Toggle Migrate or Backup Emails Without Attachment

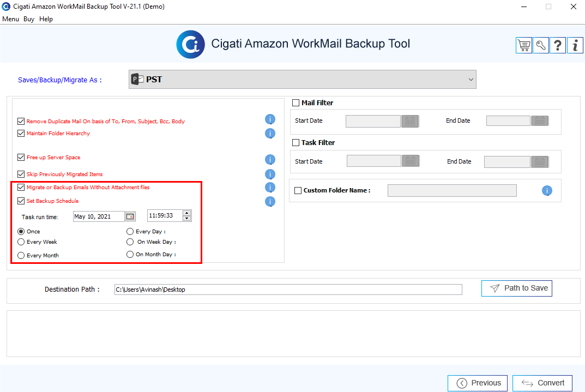click(21, 187)
